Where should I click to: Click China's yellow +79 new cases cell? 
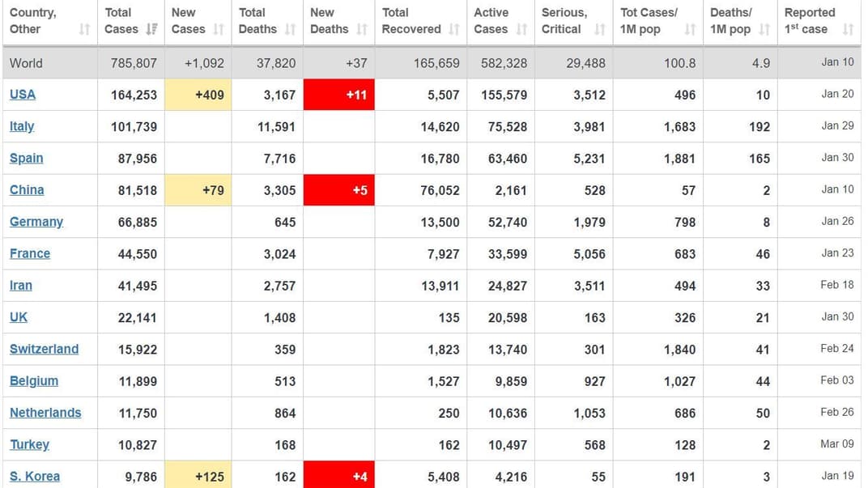(x=198, y=190)
